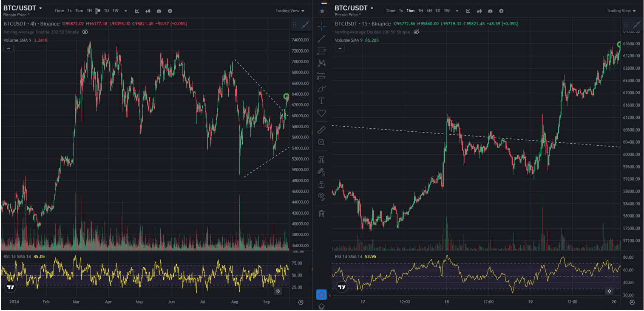644x311 pixels.
Task: Collapse left chart indicator legend
Action: click(9, 49)
